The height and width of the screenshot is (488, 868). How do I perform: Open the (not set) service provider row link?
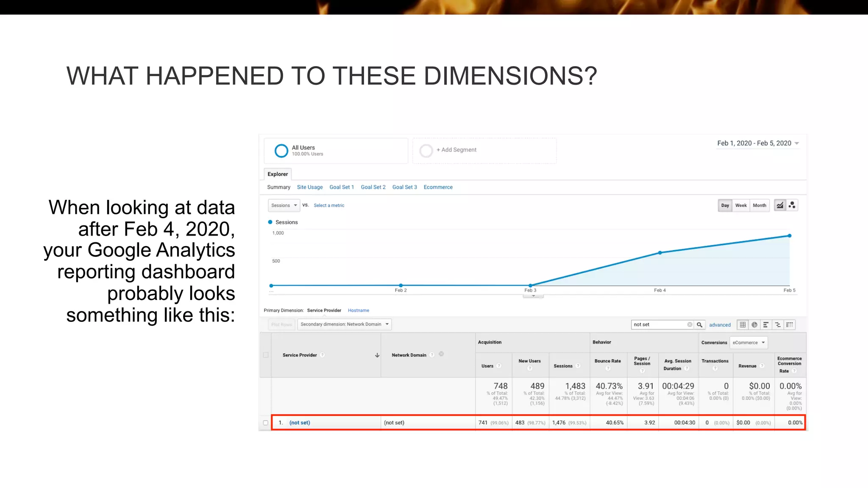pos(300,423)
